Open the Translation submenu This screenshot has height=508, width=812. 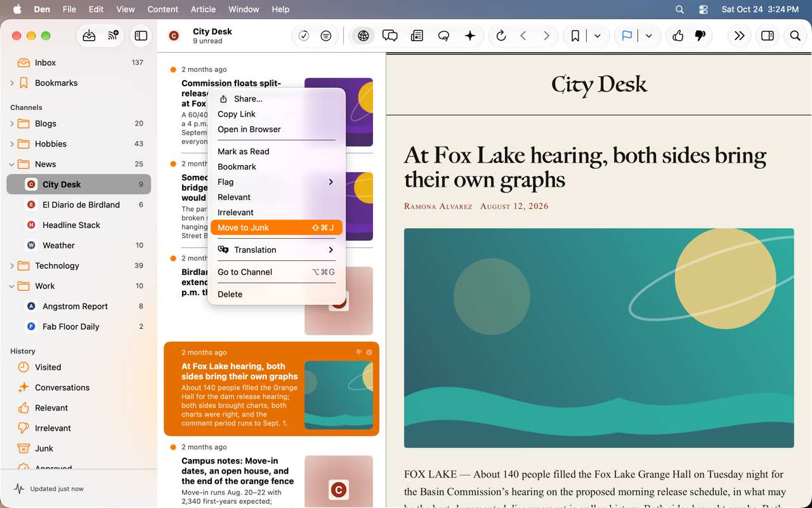pos(277,250)
